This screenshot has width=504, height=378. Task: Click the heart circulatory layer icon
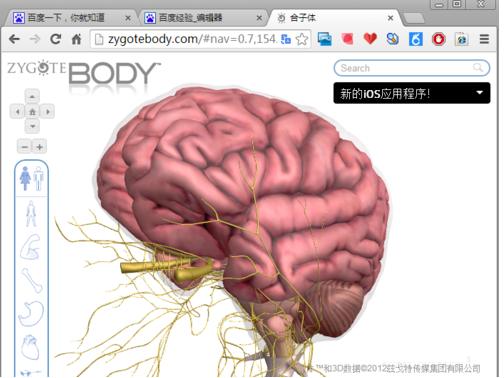(30, 348)
